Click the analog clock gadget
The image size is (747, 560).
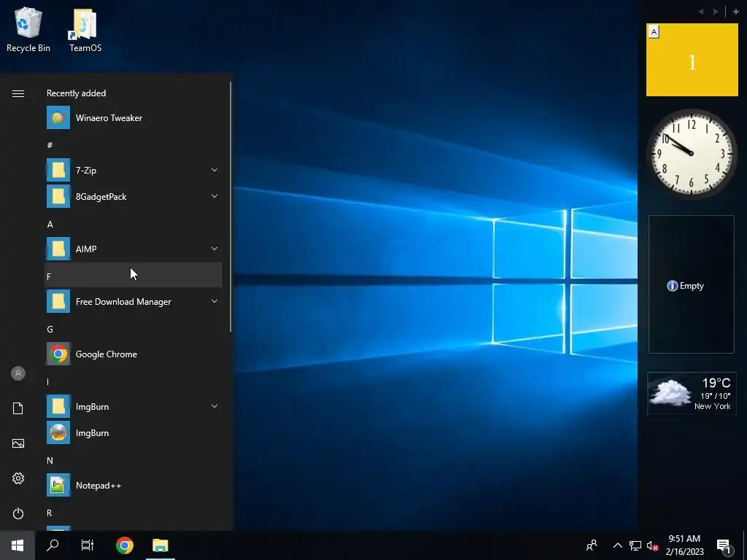(691, 153)
